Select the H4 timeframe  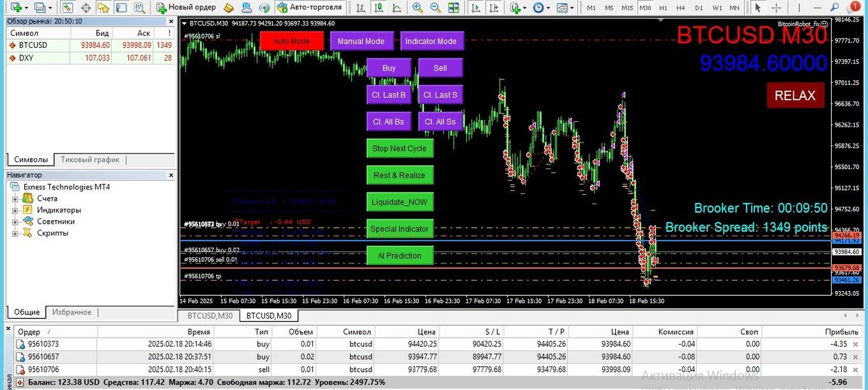pos(680,7)
